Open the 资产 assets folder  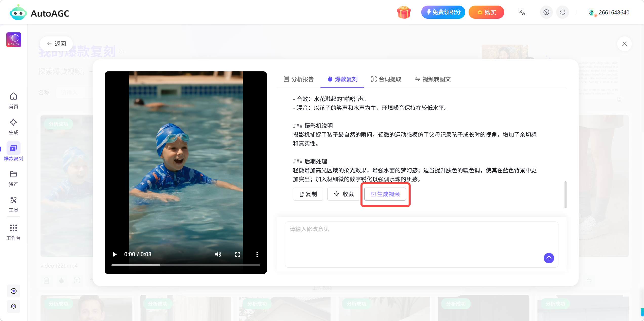click(13, 178)
